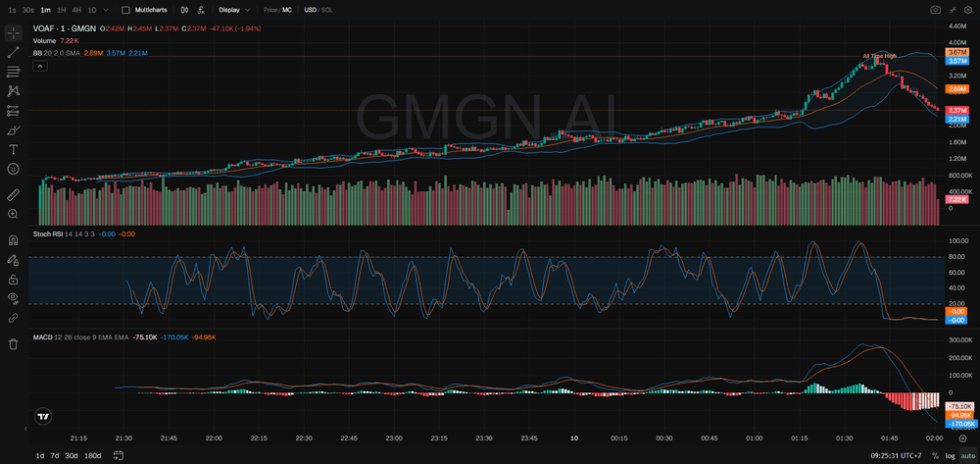Switch timeframe to 1D
The width and height of the screenshot is (980, 464).
tap(92, 10)
